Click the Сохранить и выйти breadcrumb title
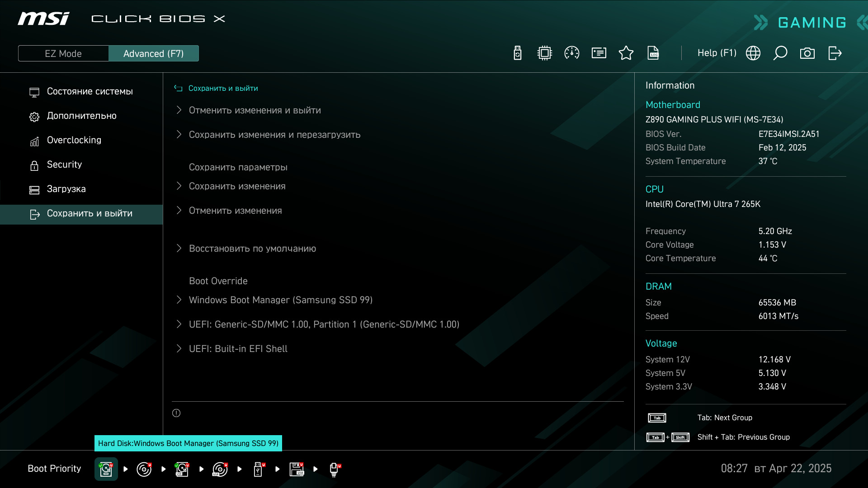The height and width of the screenshot is (488, 868). 223,88
